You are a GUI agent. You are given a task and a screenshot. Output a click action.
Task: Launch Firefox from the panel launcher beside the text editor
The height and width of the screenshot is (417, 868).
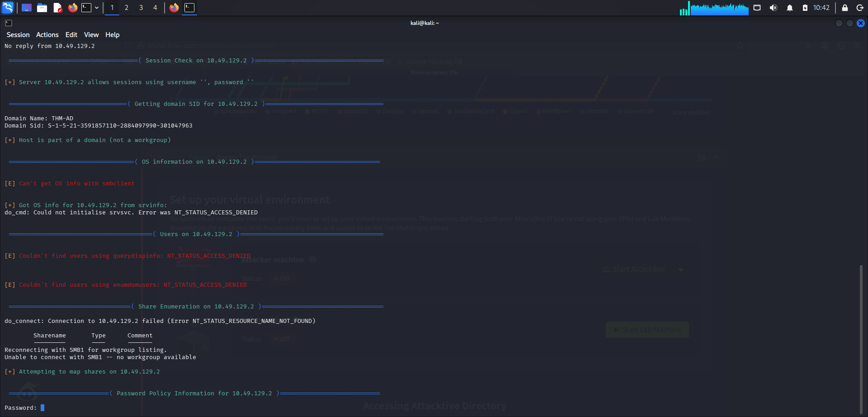pos(73,8)
